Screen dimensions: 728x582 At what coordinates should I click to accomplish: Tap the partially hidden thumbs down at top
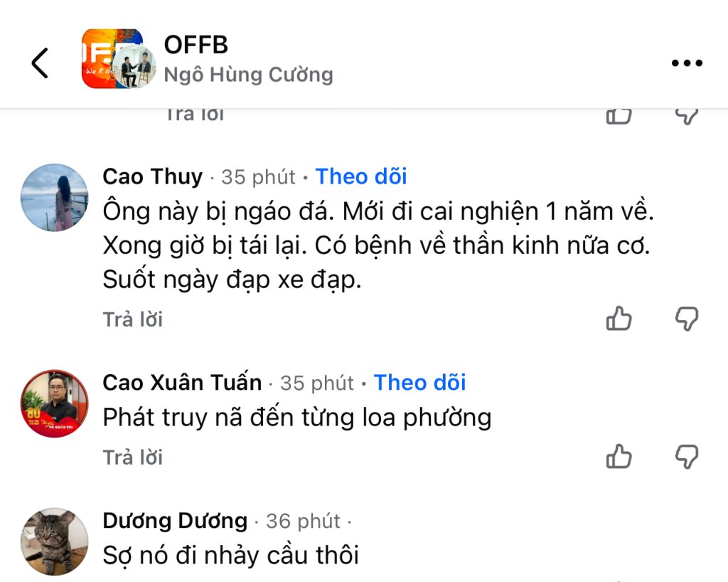click(x=686, y=115)
